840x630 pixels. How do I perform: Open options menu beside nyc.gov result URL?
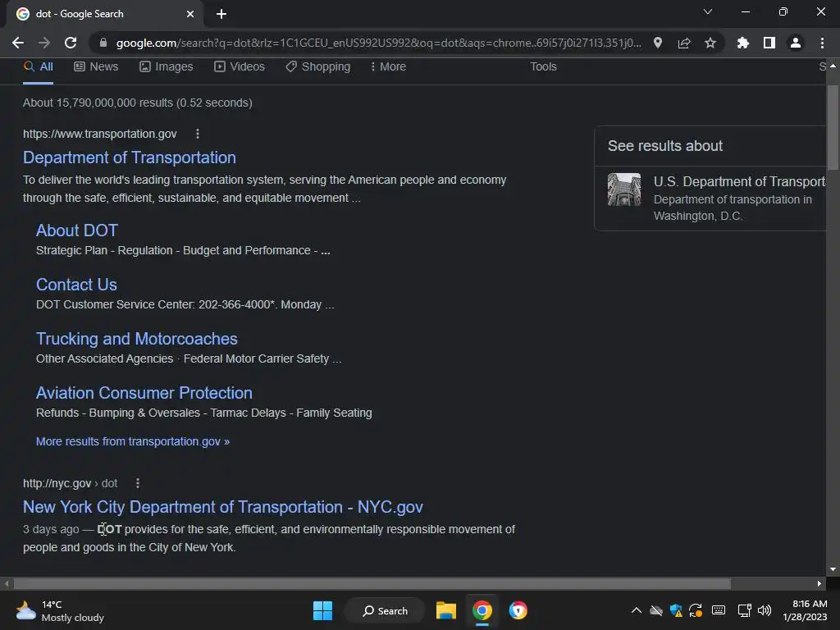coord(138,483)
